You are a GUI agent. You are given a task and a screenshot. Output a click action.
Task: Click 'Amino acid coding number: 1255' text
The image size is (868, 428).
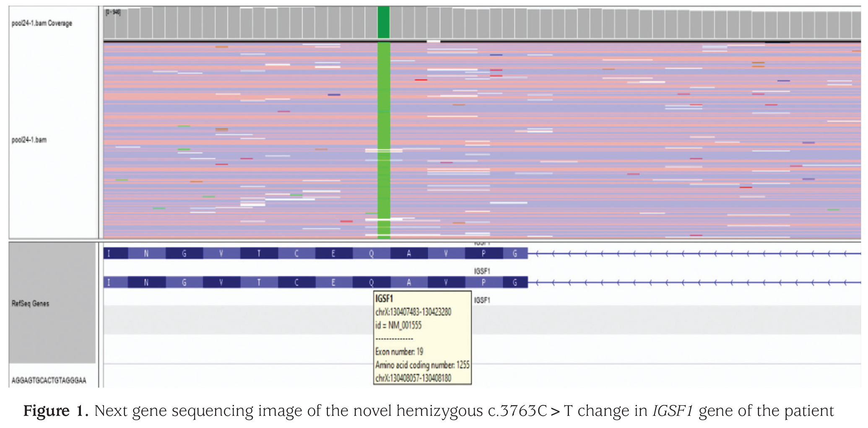click(x=422, y=365)
